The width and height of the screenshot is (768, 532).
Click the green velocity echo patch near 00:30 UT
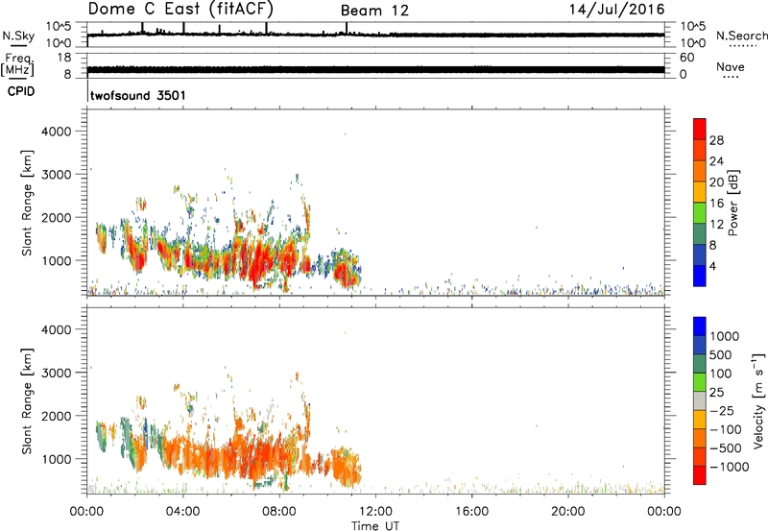[102, 436]
